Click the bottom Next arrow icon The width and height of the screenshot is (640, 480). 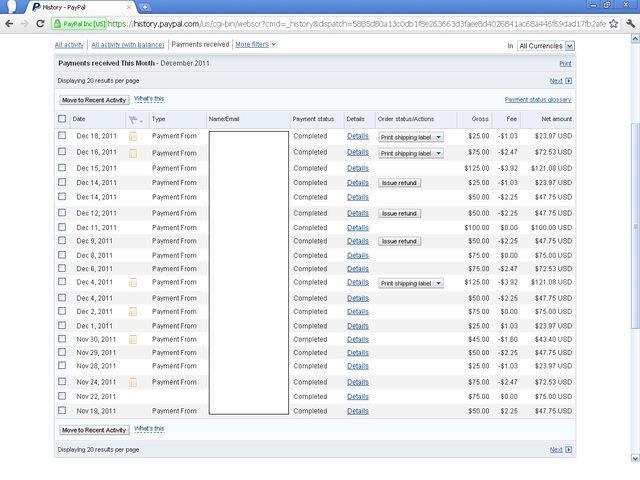coord(569,450)
